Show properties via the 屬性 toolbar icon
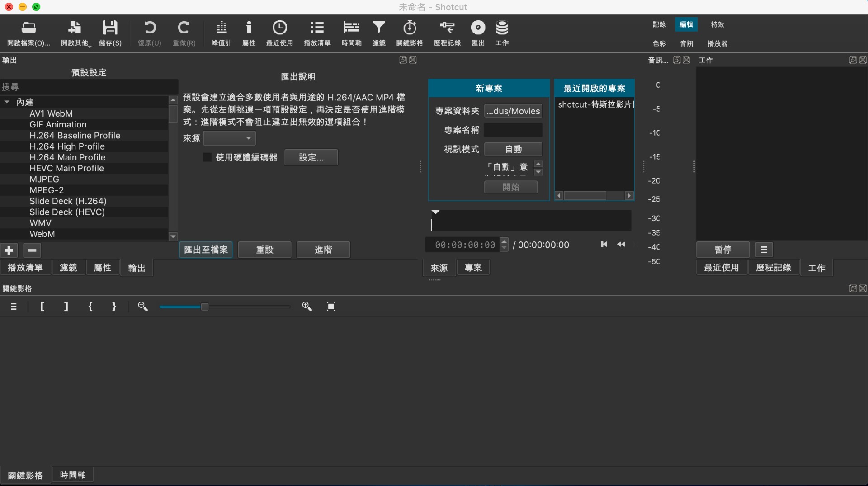 point(249,33)
